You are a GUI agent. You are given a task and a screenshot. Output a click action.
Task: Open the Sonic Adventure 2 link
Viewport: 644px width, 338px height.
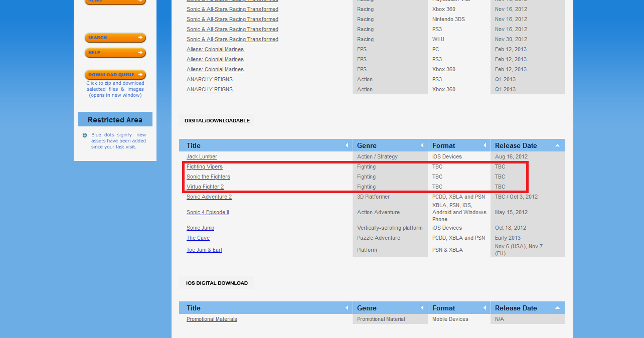(x=209, y=197)
